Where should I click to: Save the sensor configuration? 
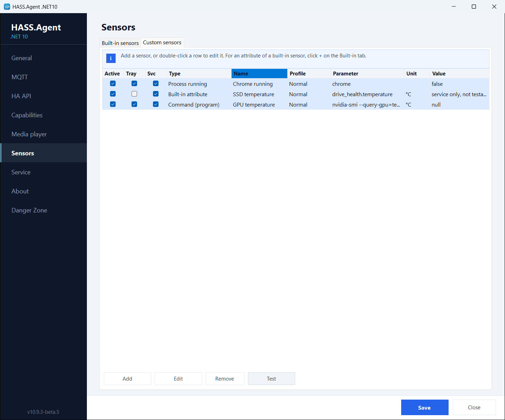coord(425,408)
